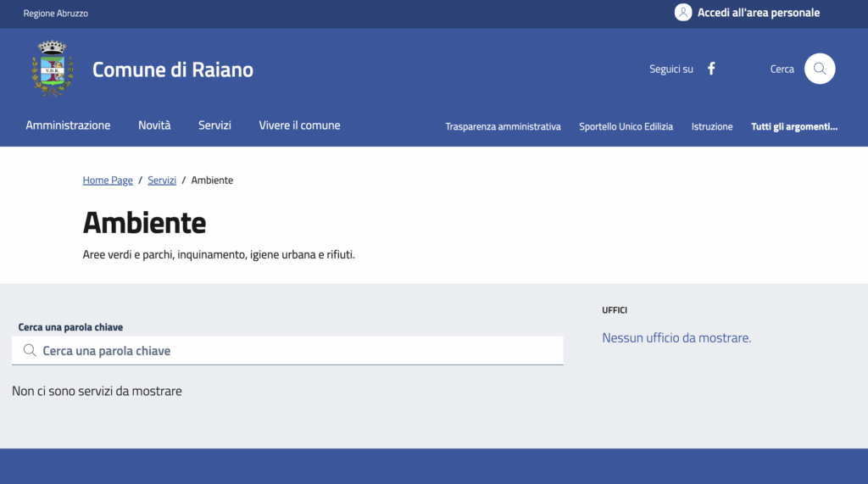Open Vivere il comune section

[299, 125]
